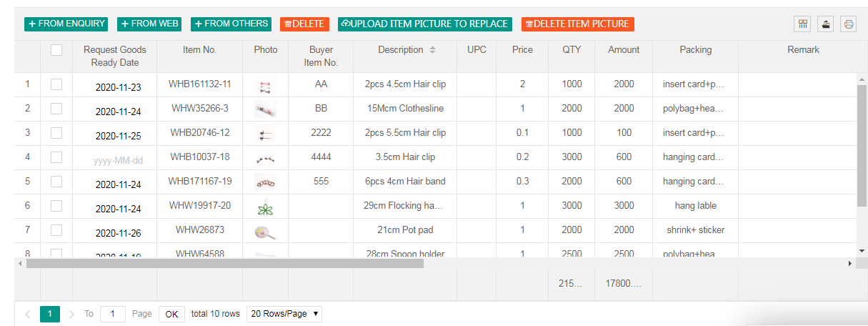Click the horizontal scrollbar below the table
The height and width of the screenshot is (326, 868).
(x=225, y=264)
